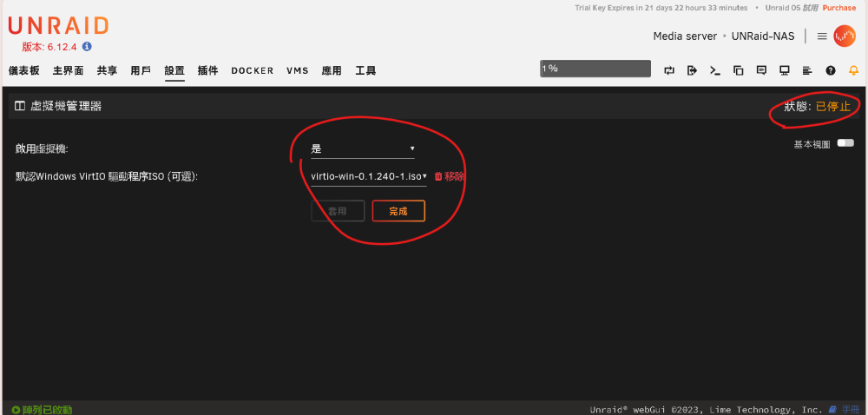Image resolution: width=868 pixels, height=415 pixels.
Task: Toggle the 基本視圖 switch
Action: coord(845,143)
